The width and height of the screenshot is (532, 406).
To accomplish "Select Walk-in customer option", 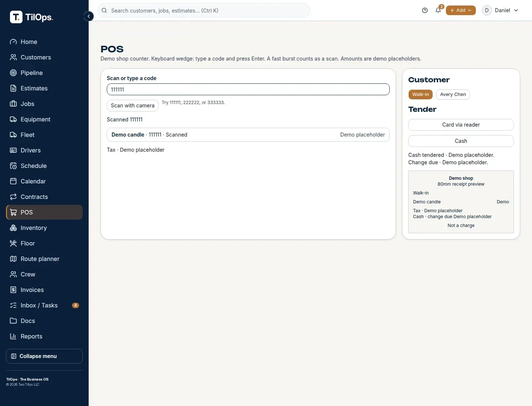I will coord(420,94).
